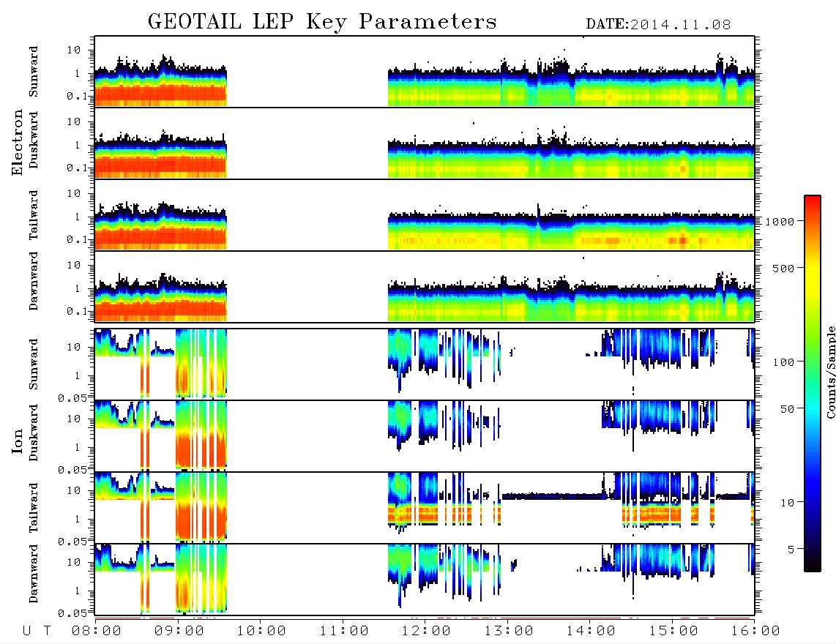Click the 0.05 tick of Ion Dawnward panel
This screenshot has width=836, height=644.
pos(72,613)
